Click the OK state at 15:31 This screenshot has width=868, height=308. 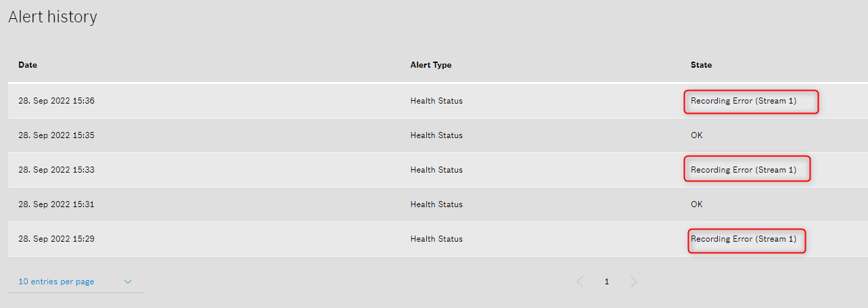697,204
